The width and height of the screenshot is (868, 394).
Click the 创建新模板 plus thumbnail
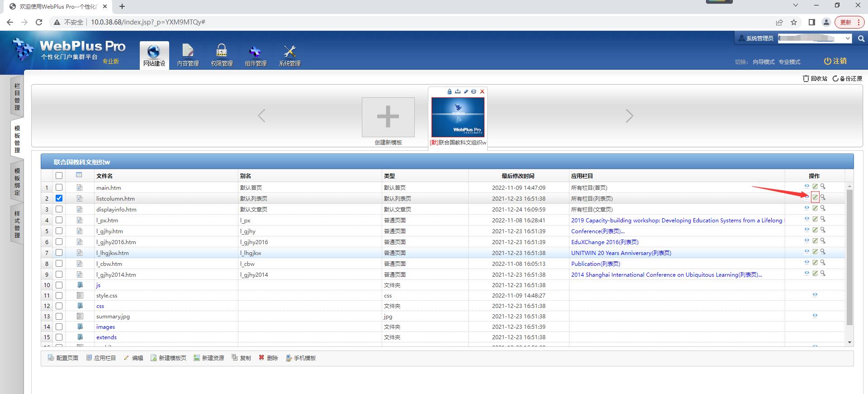click(388, 117)
